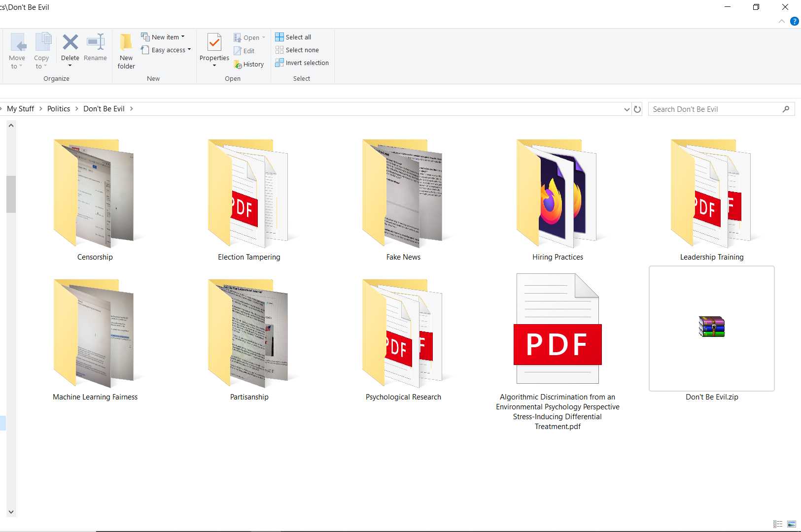Select the Election Tampering folder
801x532 pixels.
(249, 200)
